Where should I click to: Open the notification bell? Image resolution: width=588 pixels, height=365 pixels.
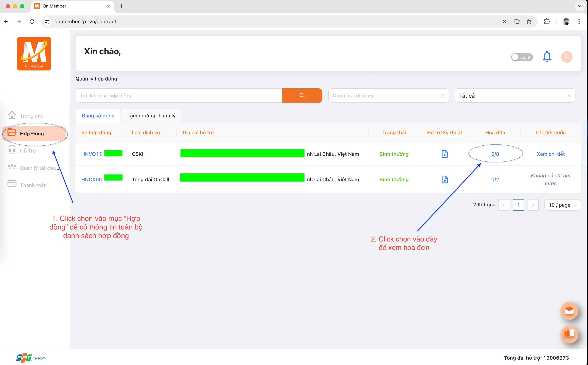pos(547,56)
